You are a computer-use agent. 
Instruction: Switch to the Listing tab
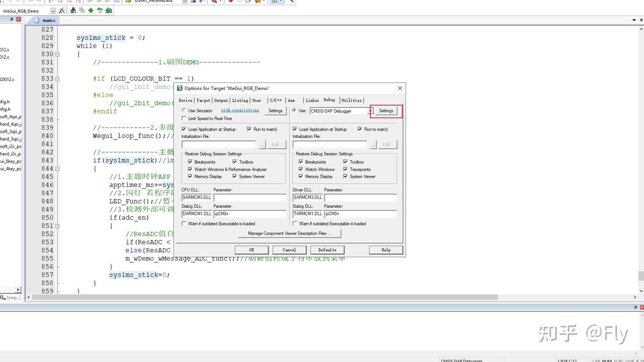pyautogui.click(x=240, y=100)
